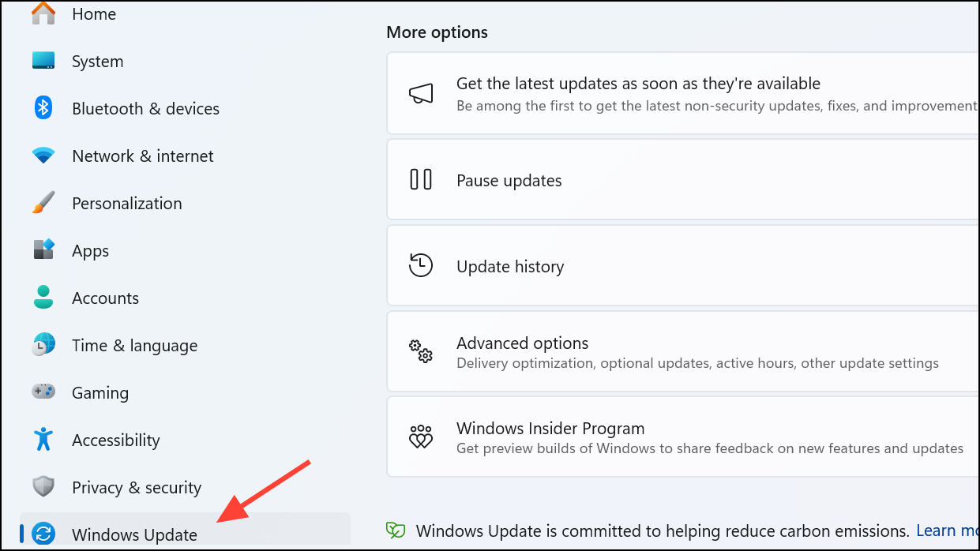Click Get the latest updates option
Viewport: 980px width, 551px height.
[x=638, y=84]
